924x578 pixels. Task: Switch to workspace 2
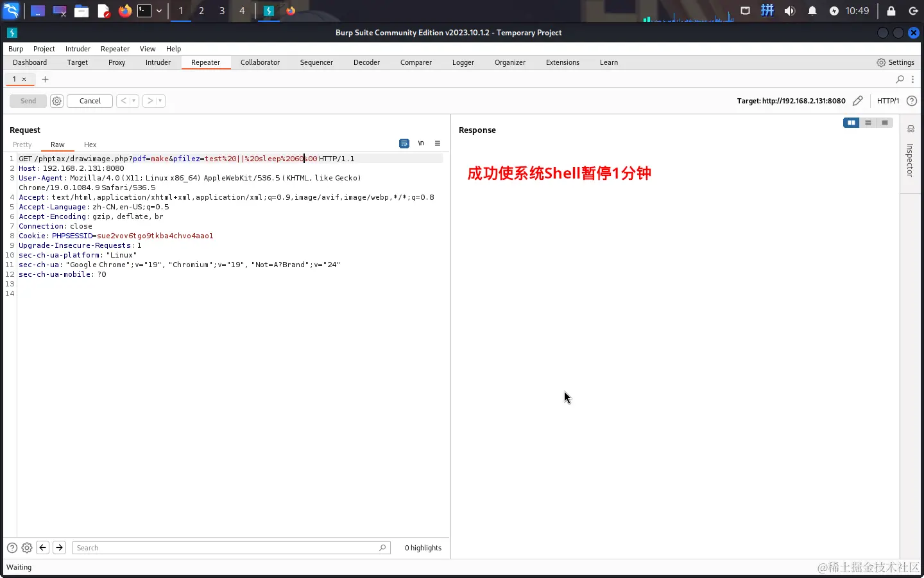coord(201,11)
